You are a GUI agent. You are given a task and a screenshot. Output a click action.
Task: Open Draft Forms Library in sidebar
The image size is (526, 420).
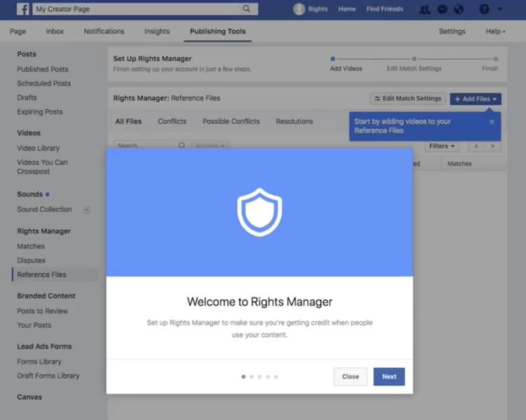(48, 376)
